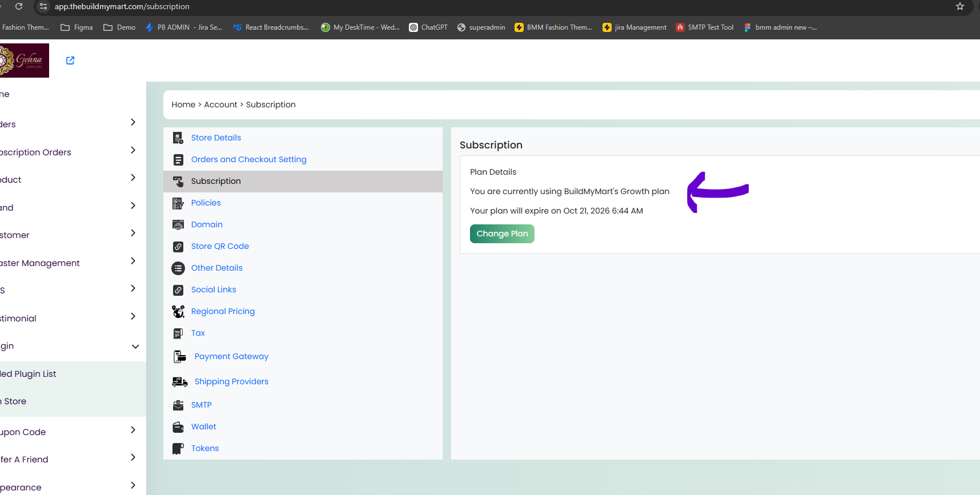
Task: Click the Shipping Providers truck icon
Action: [x=180, y=381]
